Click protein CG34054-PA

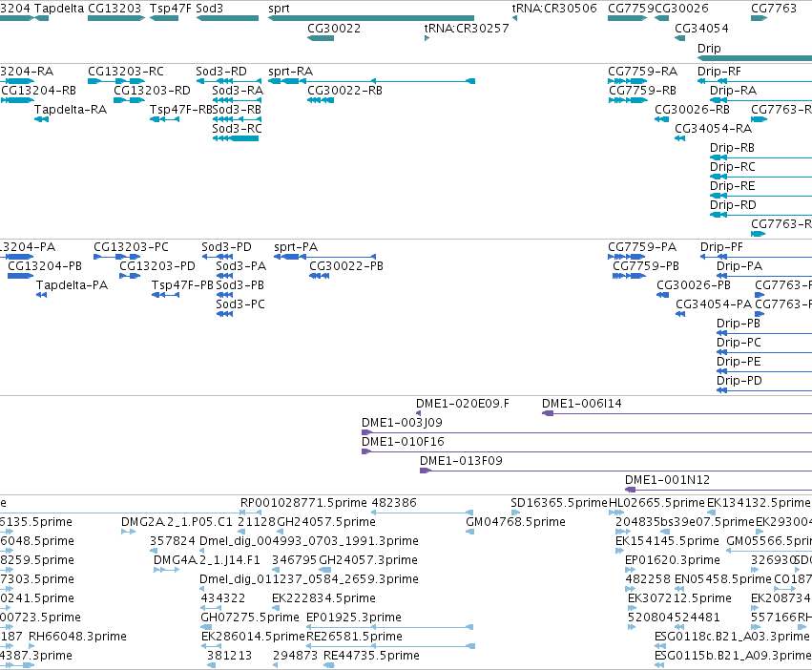(x=680, y=314)
